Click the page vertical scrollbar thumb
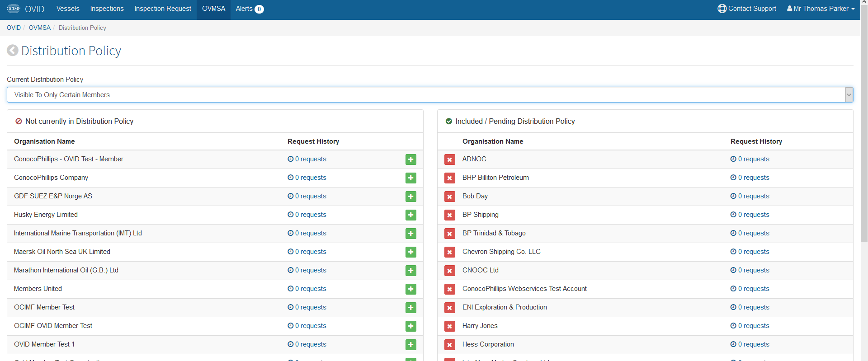 pyautogui.click(x=864, y=124)
